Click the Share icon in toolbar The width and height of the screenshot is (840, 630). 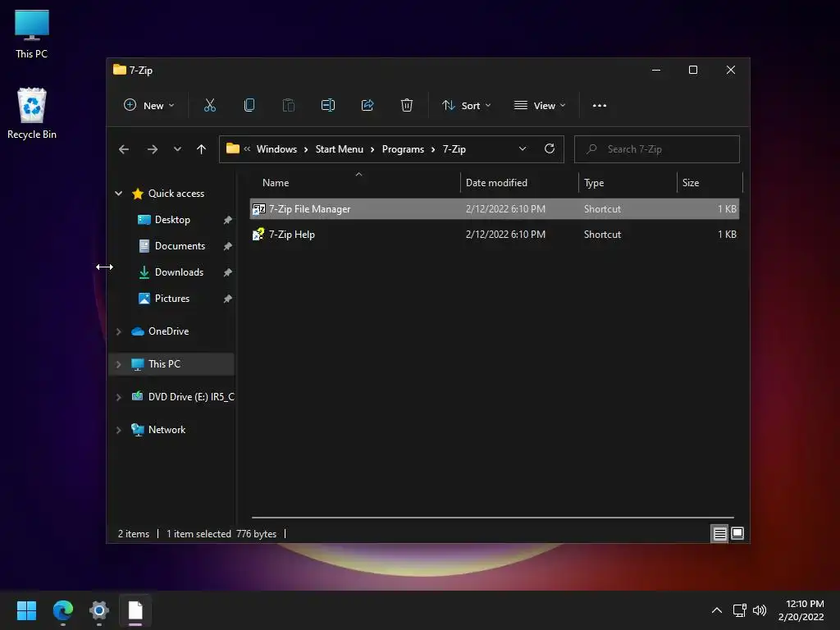click(367, 106)
